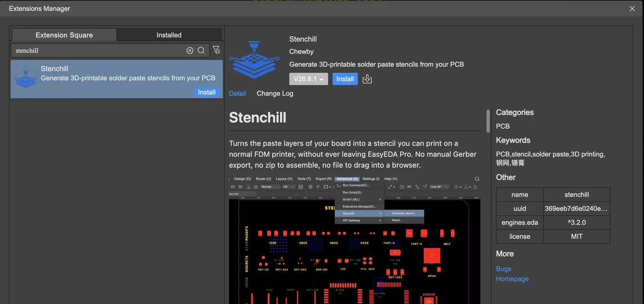The width and height of the screenshot is (644, 304).
Task: Open the Bugs link
Action: (504, 268)
